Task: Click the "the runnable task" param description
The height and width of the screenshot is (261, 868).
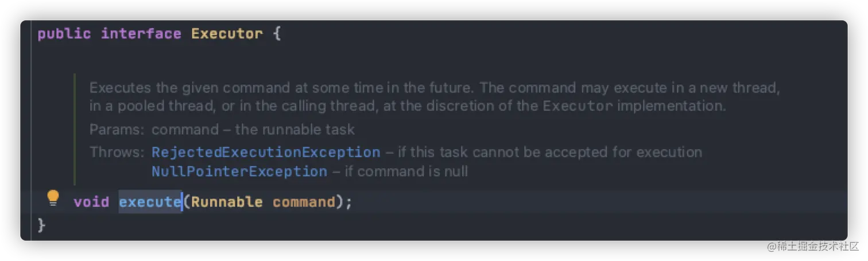Action: click(x=294, y=130)
